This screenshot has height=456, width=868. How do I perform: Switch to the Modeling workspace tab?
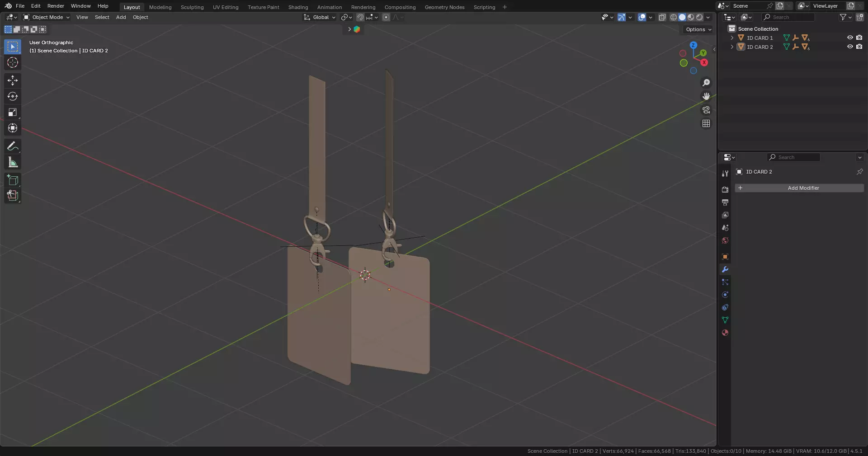pyautogui.click(x=160, y=7)
